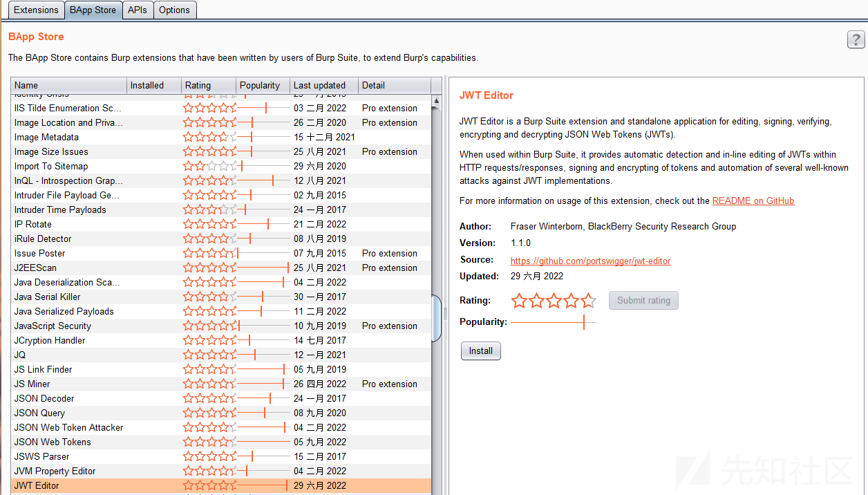Image resolution: width=868 pixels, height=495 pixels.
Task: Click the rating stars in the JQ row
Action: click(x=209, y=355)
